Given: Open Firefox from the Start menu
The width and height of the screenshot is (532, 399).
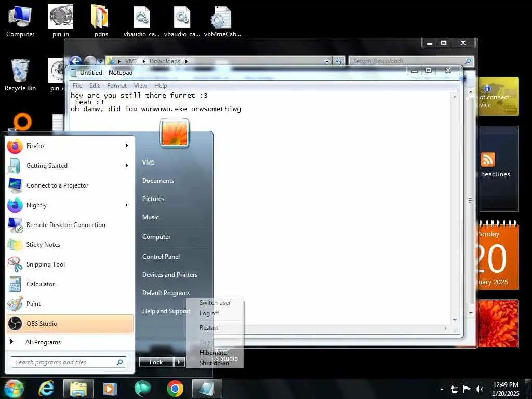Looking at the screenshot, I should (70, 146).
